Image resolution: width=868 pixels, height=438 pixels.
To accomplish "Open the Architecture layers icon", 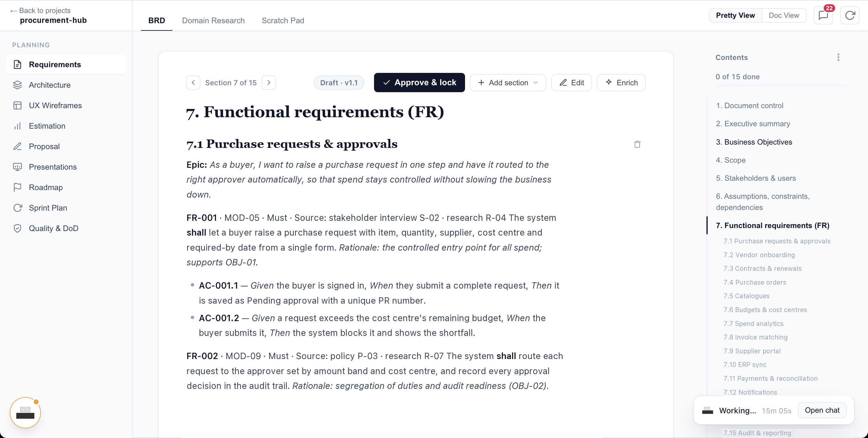I will coord(17,85).
